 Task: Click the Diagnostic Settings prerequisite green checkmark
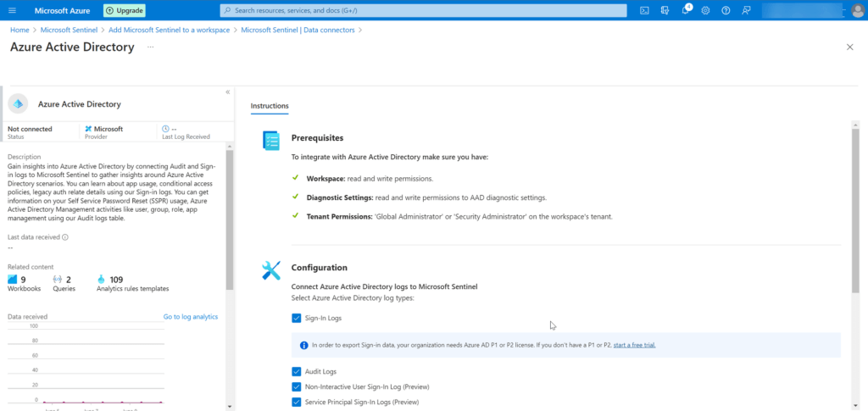295,197
